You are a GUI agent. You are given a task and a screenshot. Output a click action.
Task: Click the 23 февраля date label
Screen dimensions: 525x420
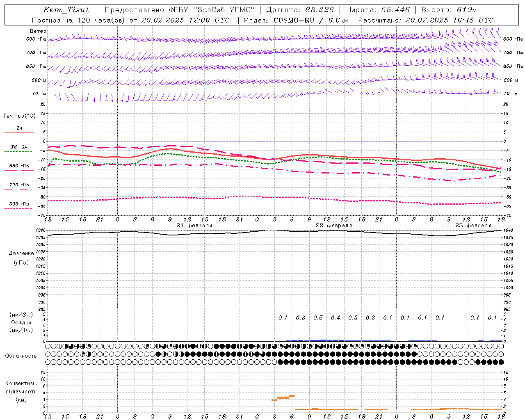tap(473, 225)
